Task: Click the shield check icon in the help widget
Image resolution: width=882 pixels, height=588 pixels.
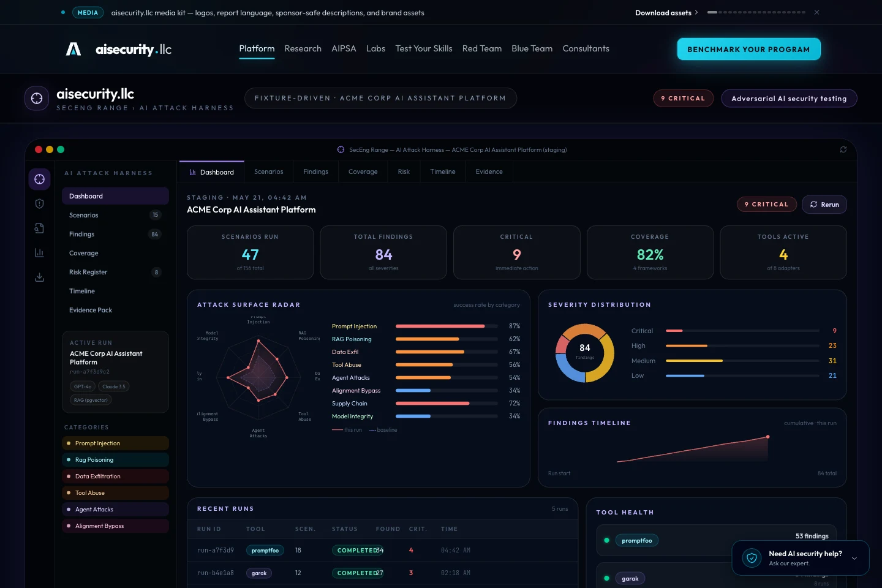Action: click(x=752, y=558)
